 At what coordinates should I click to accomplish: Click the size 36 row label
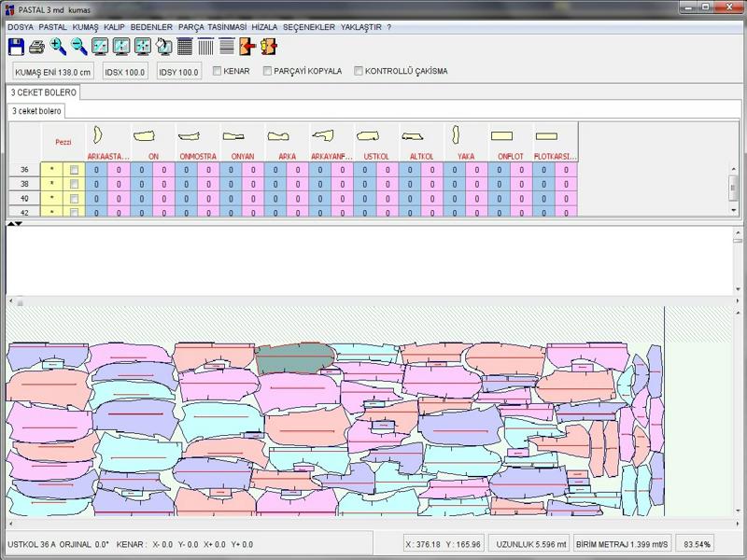tap(24, 170)
